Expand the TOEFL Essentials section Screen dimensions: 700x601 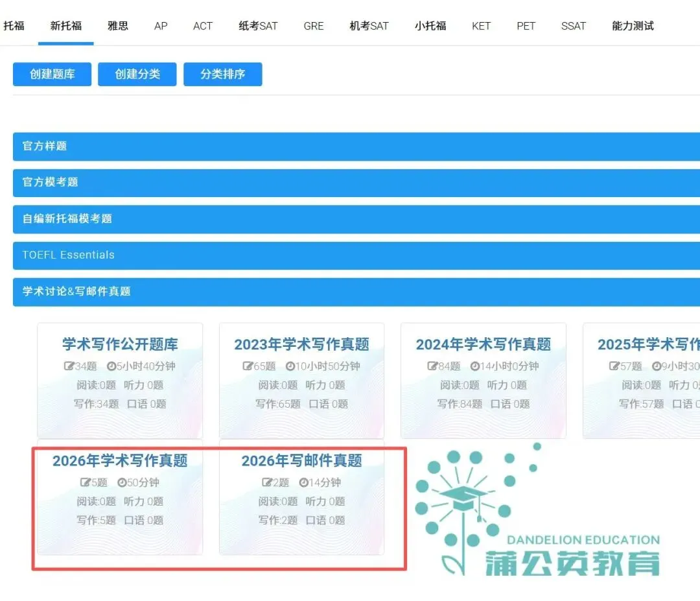pyautogui.click(x=350, y=255)
